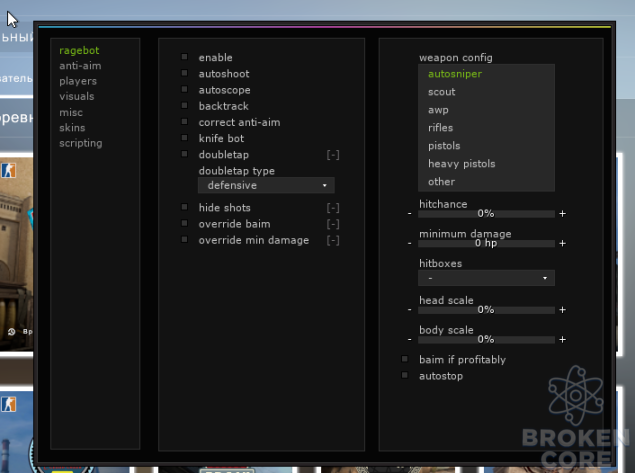Toggle the baim if profitably checkbox
Image resolution: width=635 pixels, height=473 pixels.
[405, 359]
